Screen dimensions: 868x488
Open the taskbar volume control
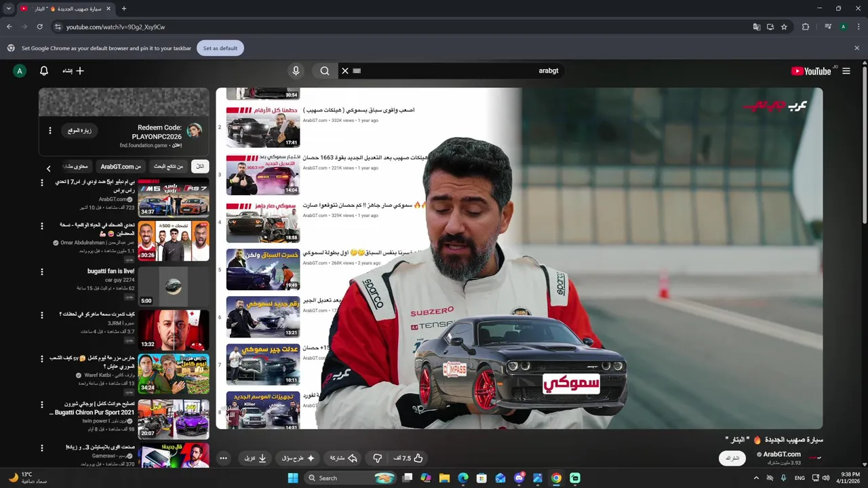pyautogui.click(x=827, y=478)
